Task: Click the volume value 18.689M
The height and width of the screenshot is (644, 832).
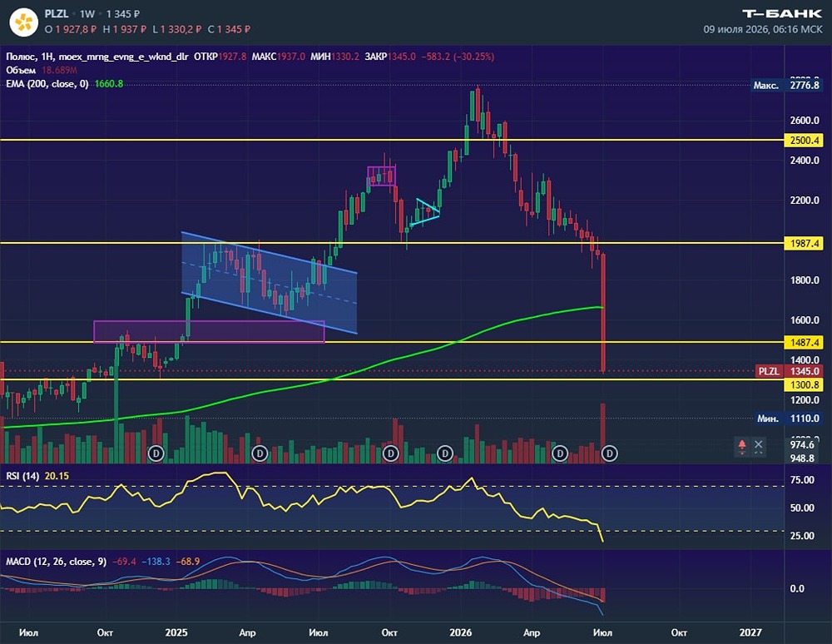Action: click(59, 70)
